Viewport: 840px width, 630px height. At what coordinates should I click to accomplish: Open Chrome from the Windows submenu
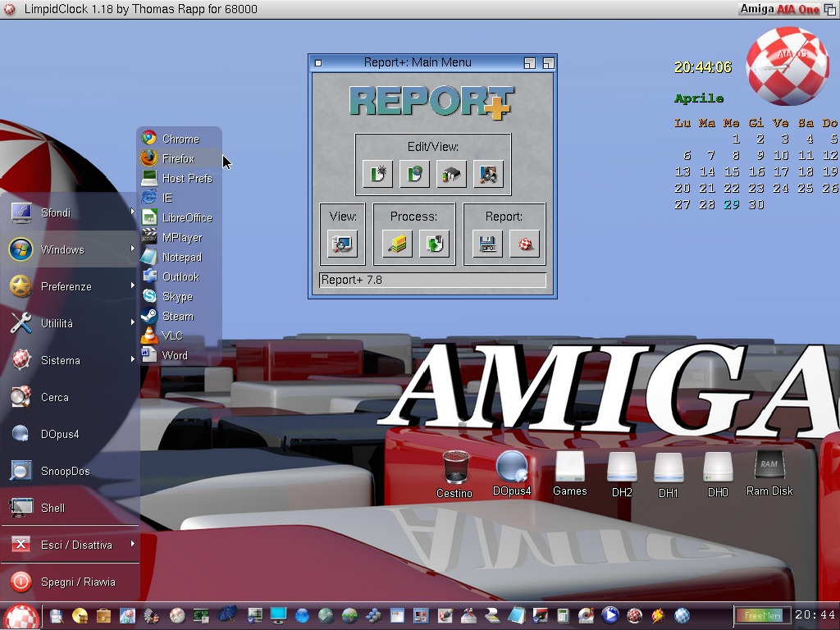point(180,139)
